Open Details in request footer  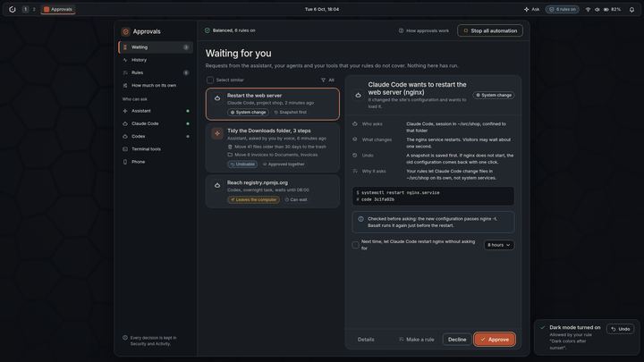[x=366, y=340]
